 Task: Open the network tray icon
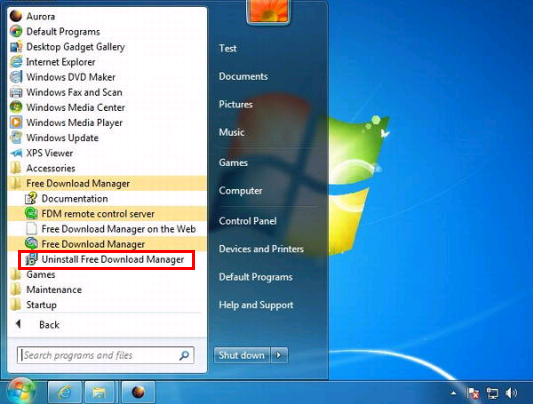[x=492, y=393]
